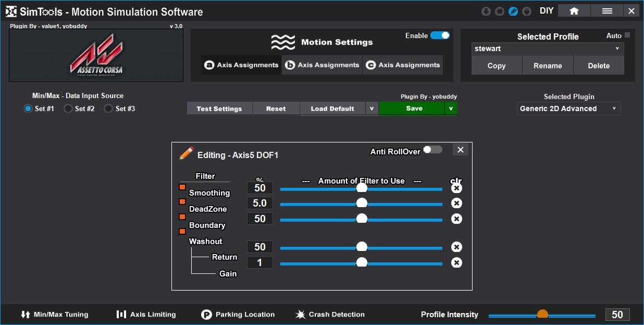The image size is (644, 325).
Task: Click the plug icon in title bar
Action: click(527, 11)
